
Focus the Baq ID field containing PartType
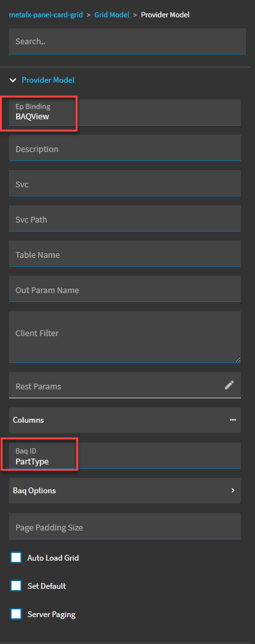pos(125,455)
